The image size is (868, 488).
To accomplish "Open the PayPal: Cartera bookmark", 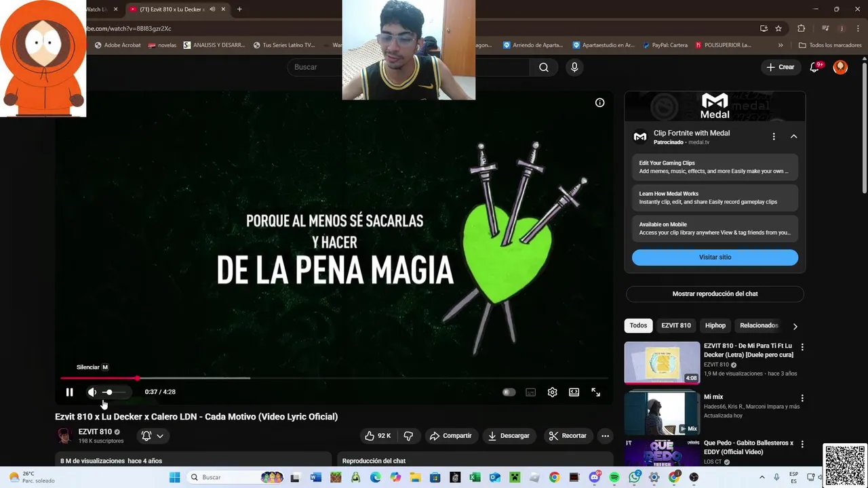I will (664, 45).
